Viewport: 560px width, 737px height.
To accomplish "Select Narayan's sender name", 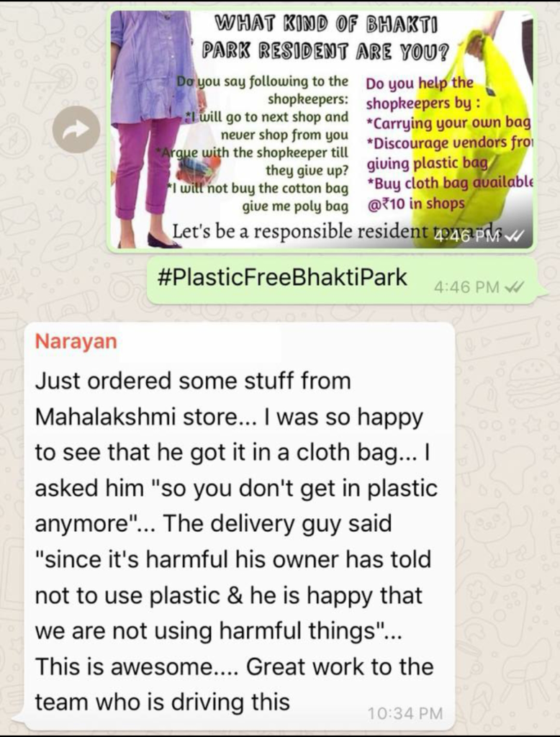I will [x=76, y=341].
